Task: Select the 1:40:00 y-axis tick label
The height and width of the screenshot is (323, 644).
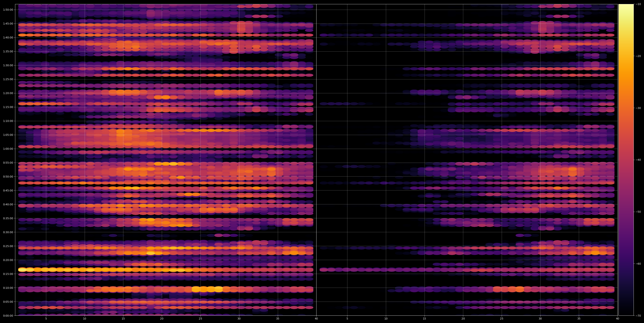Action: pos(8,37)
